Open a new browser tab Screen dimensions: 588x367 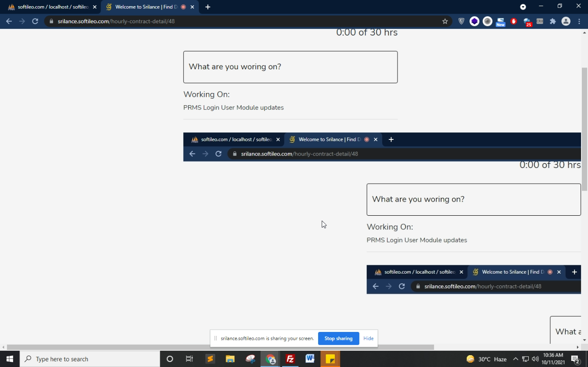tap(208, 7)
